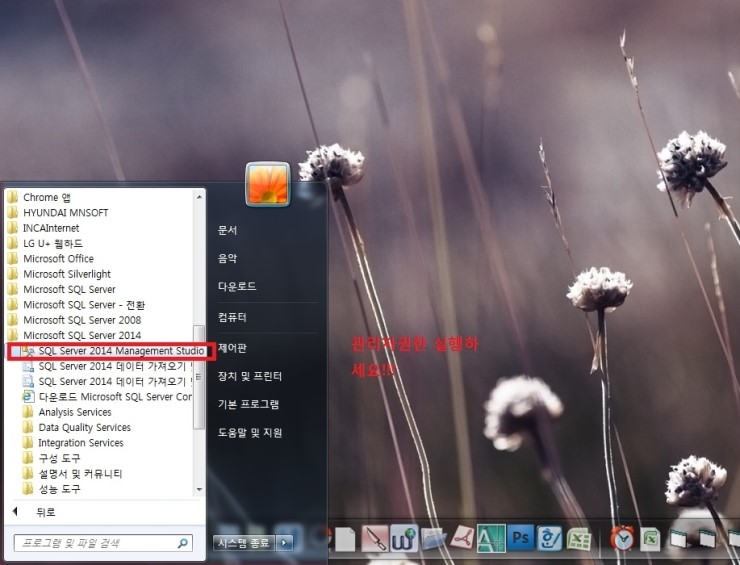Viewport: 740px width, 565px height.
Task: Open the 구성 도구 subfolder
Action: coord(51,458)
